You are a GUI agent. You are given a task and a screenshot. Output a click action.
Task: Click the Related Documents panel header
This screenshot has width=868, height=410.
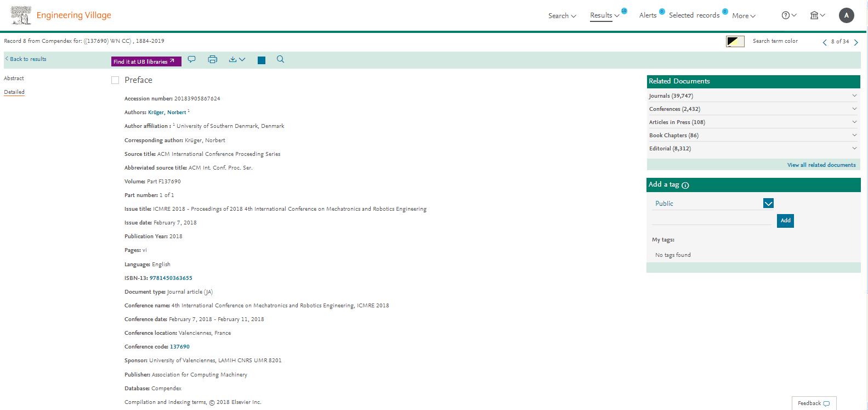(753, 81)
